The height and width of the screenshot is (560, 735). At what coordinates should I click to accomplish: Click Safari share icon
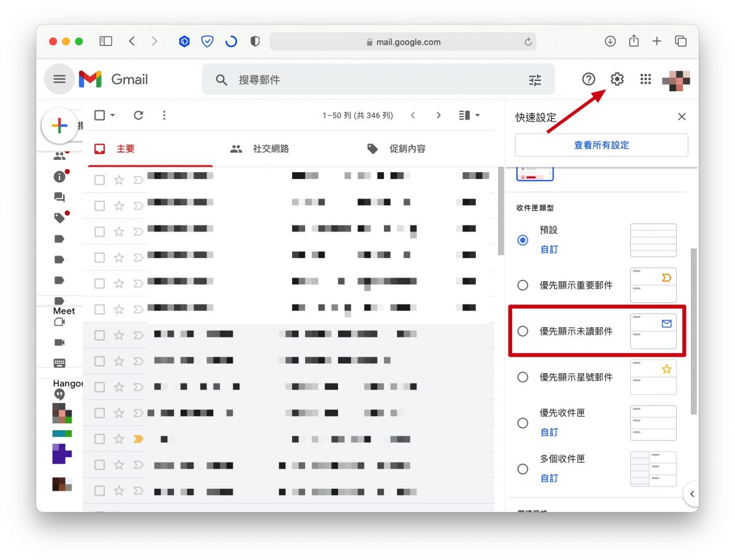[x=634, y=40]
